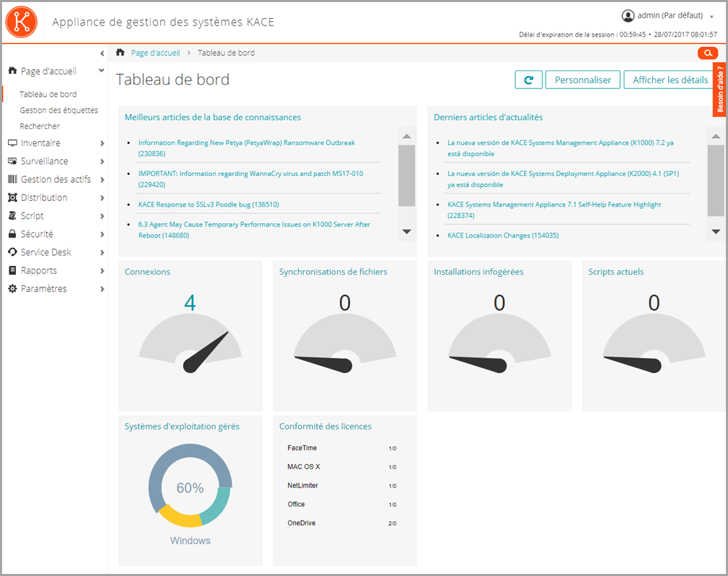Viewport: 728px width, 576px height.
Task: Select Gestion des étiquettes in sidebar
Action: coord(59,110)
